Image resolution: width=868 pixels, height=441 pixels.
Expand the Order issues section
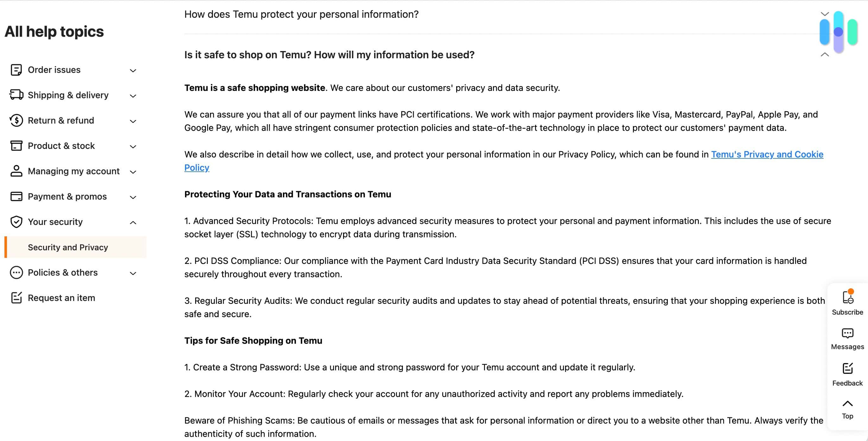pos(133,70)
